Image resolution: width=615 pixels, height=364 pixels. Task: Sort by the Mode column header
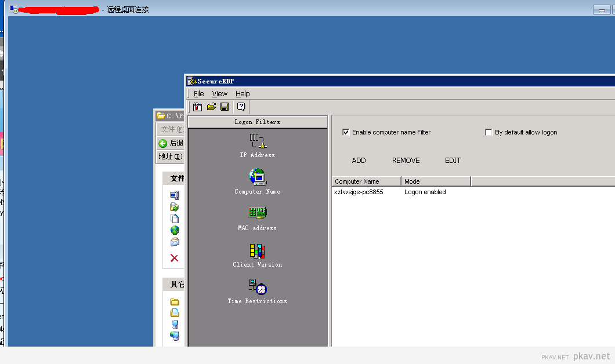tap(436, 181)
